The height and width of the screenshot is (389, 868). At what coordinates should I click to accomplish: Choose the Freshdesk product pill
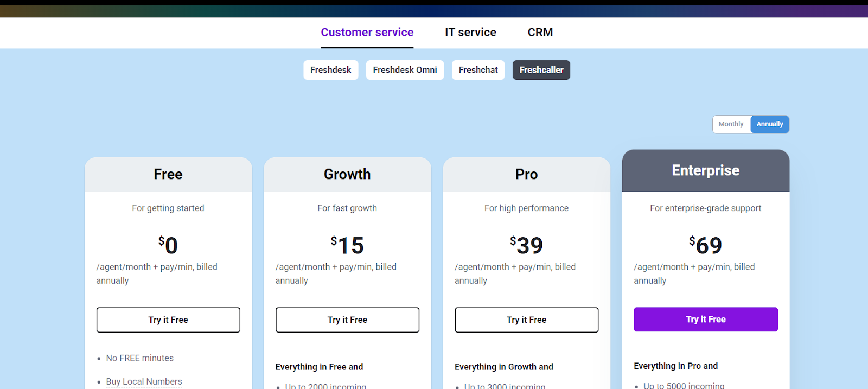coord(330,70)
